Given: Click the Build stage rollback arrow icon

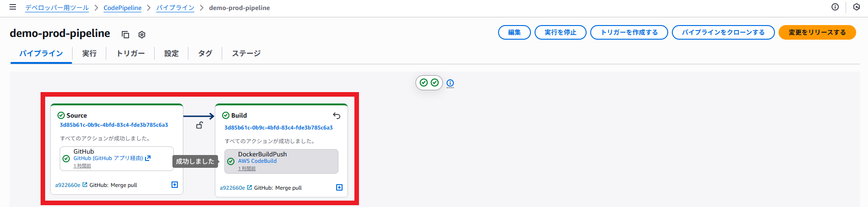Looking at the screenshot, I should (337, 116).
